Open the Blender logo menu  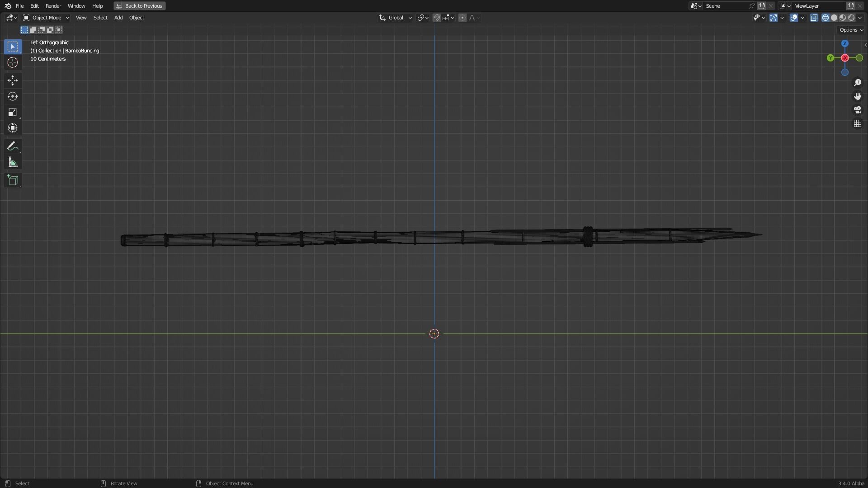[8, 6]
